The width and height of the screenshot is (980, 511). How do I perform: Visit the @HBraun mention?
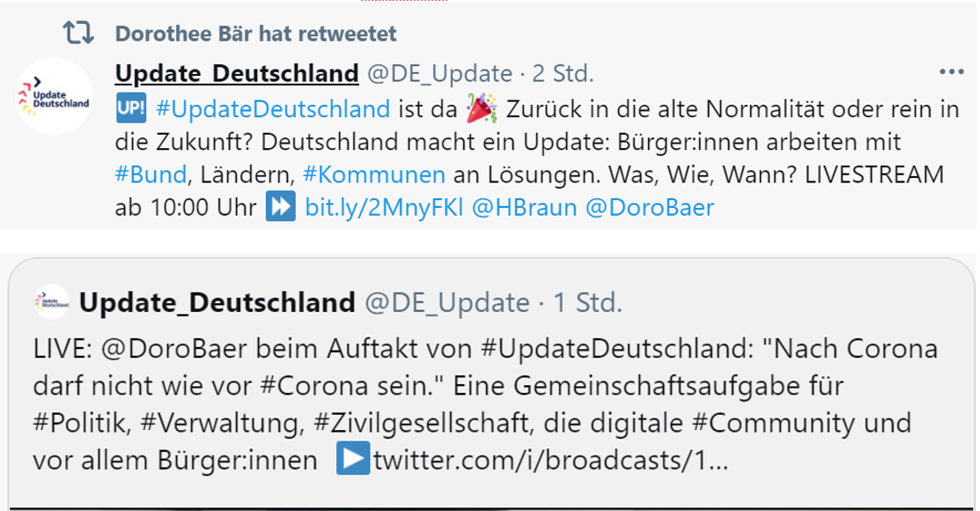(525, 209)
